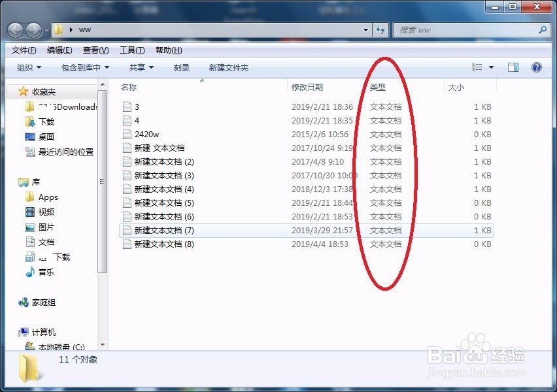This screenshot has height=392, width=557.
Task: Select the 音乐 library icon in sidebar
Action: [x=31, y=272]
